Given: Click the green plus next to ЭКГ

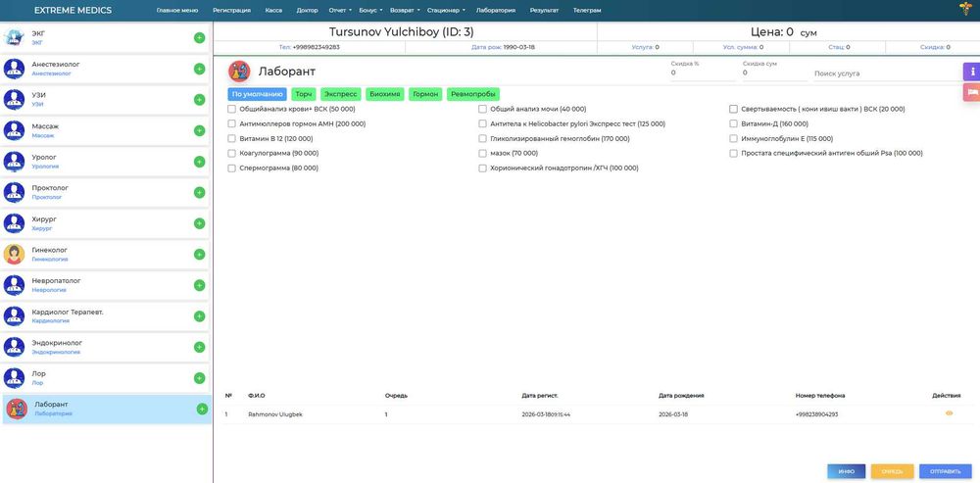Looking at the screenshot, I should click(x=199, y=38).
